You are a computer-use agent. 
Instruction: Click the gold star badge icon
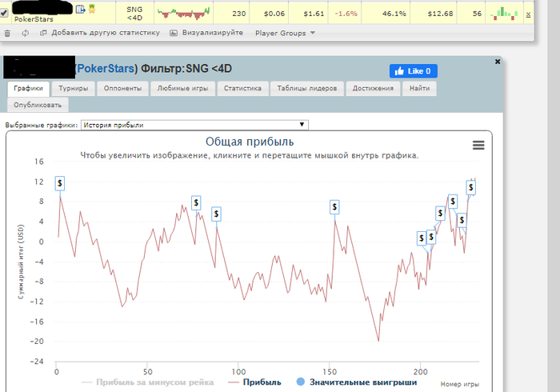point(92,9)
